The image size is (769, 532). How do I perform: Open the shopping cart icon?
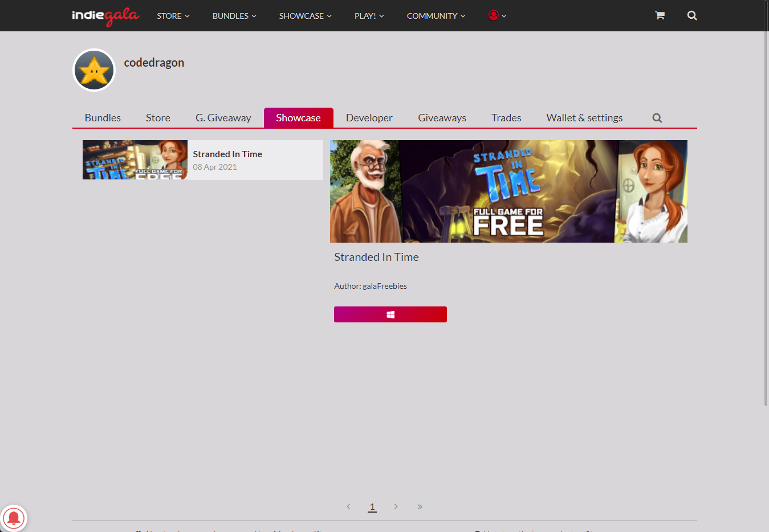660,15
